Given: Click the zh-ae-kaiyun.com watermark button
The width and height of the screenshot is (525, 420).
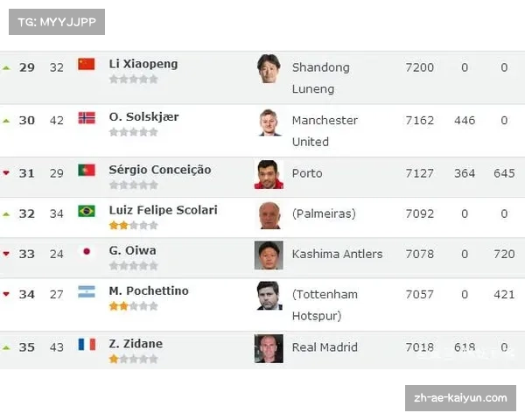Looking at the screenshot, I should click(460, 398).
